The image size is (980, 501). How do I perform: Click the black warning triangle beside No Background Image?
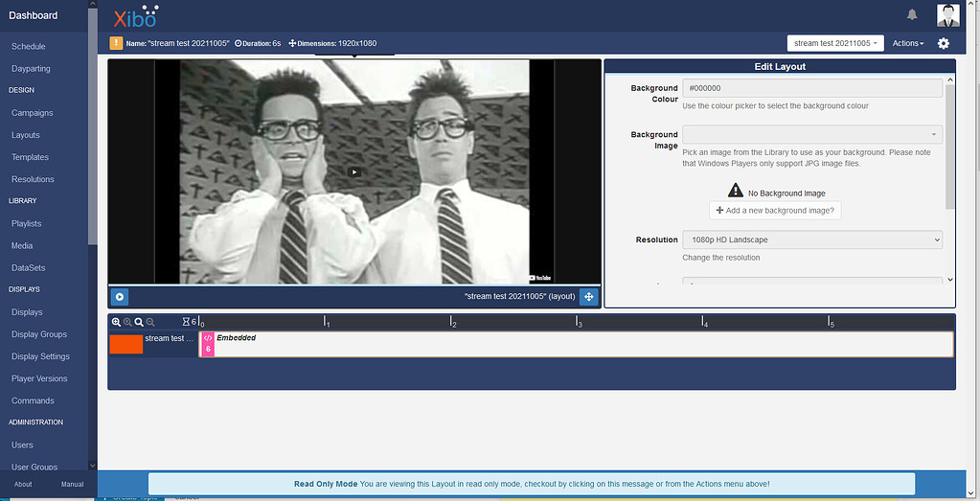[x=736, y=191]
